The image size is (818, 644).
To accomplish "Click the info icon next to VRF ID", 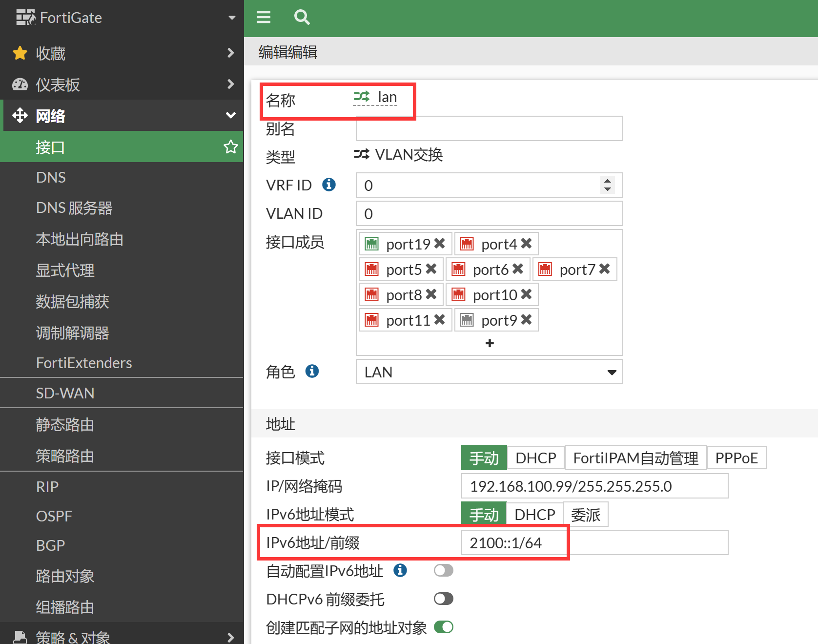I will tap(329, 185).
